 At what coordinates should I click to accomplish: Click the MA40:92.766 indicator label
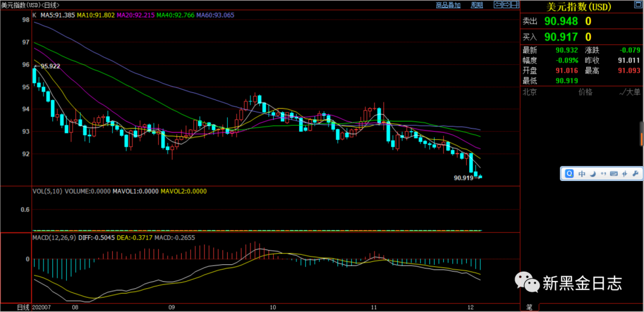tap(176, 15)
